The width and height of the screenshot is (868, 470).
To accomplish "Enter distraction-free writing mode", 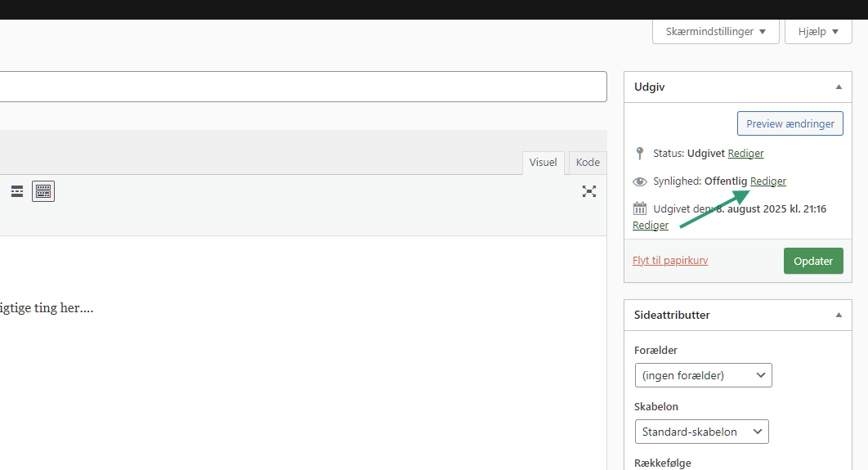I will pyautogui.click(x=588, y=191).
